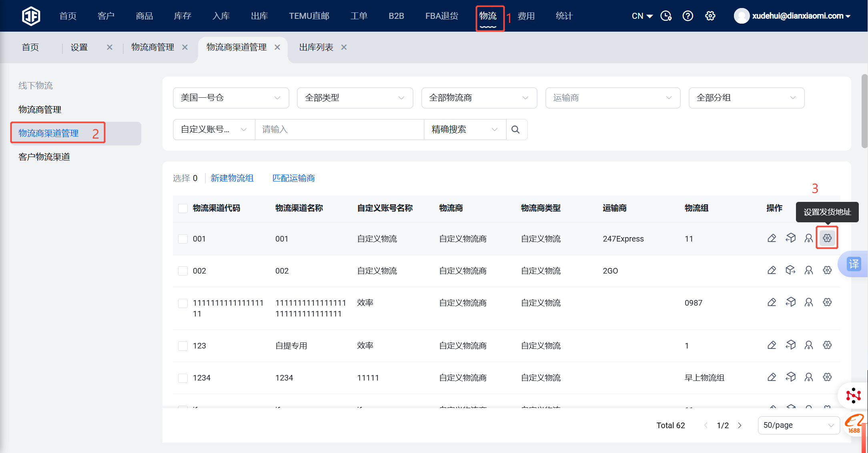Screen dimensions: 868x453
Task: Click the box icon for channel 001
Action: point(790,238)
